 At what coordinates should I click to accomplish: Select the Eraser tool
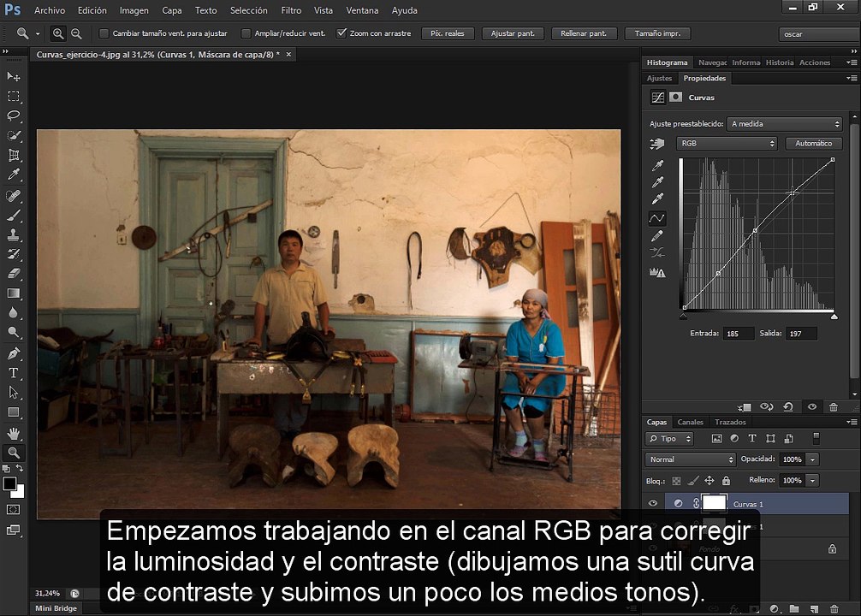point(13,274)
